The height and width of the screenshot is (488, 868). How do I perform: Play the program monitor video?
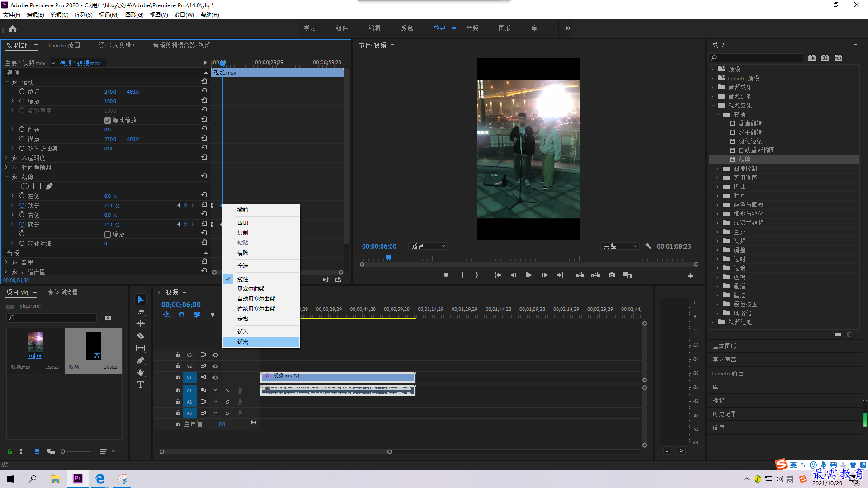[528, 275]
